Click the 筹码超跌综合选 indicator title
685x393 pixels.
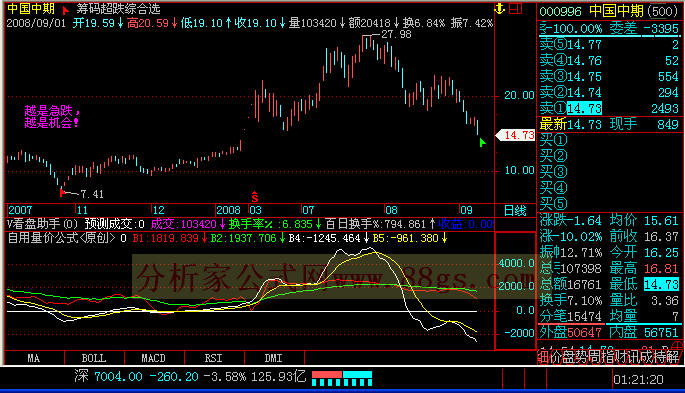(x=118, y=9)
